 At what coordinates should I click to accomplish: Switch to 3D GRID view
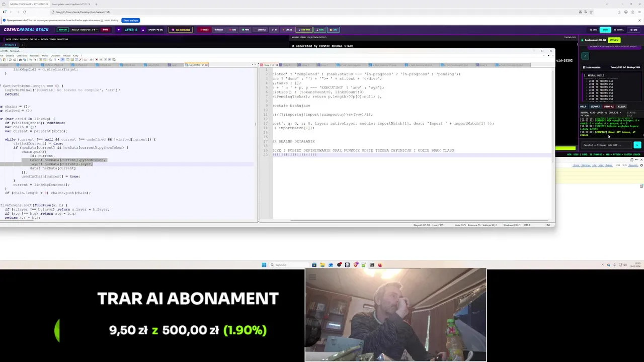[593, 30]
